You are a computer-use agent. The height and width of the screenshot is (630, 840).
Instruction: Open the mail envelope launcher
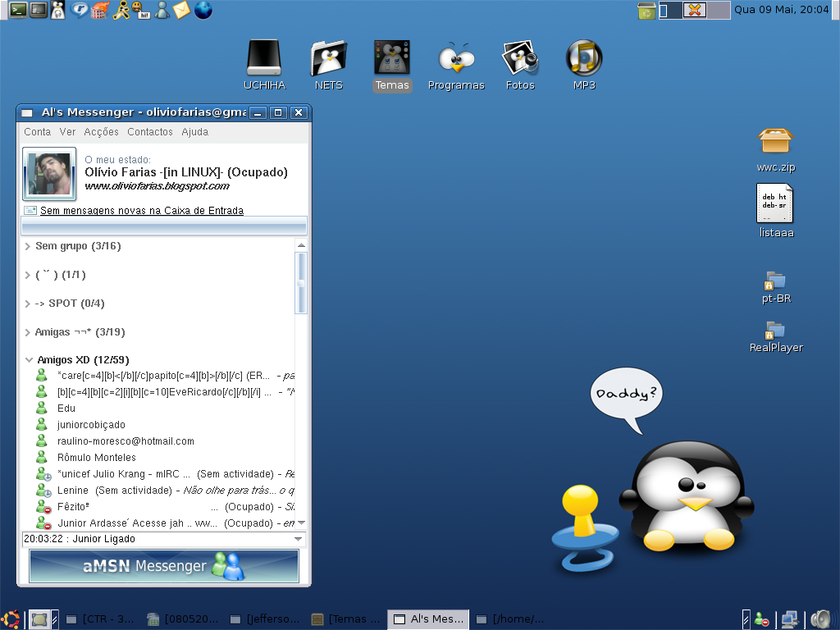point(181,10)
